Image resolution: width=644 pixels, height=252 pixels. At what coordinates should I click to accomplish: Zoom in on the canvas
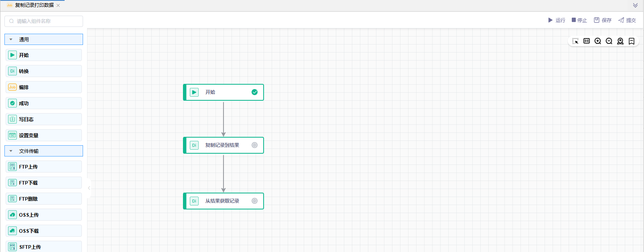[598, 41]
